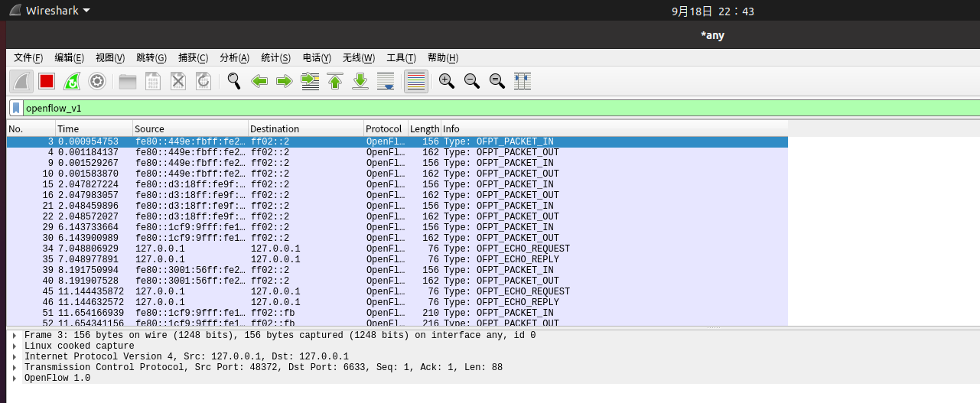Viewport: 980px width, 403px height.
Task: Select packet 22 at time 2.048572027
Action: (397, 216)
